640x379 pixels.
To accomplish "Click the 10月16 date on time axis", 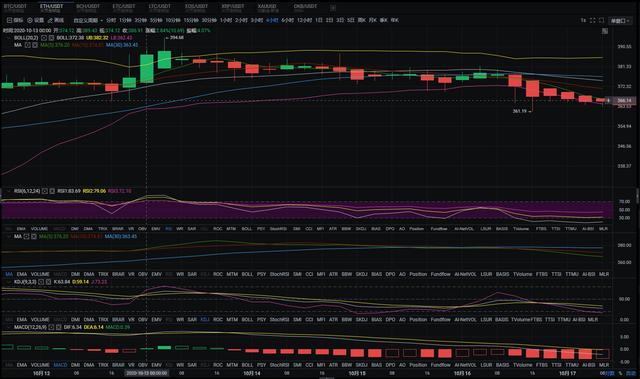I will pyautogui.click(x=462, y=373).
